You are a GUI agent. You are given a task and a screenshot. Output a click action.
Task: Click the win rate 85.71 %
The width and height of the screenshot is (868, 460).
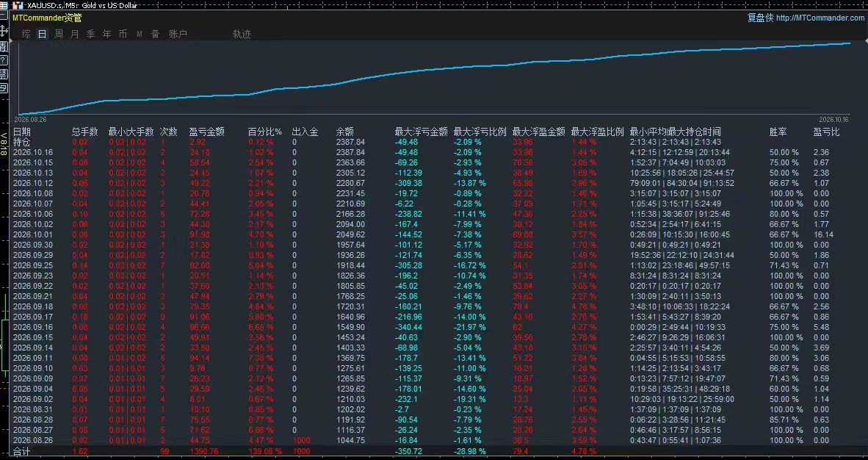pyautogui.click(x=784, y=420)
